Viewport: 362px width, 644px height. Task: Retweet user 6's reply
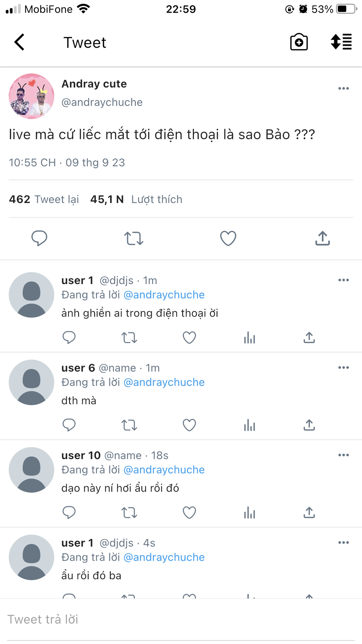pos(129,425)
